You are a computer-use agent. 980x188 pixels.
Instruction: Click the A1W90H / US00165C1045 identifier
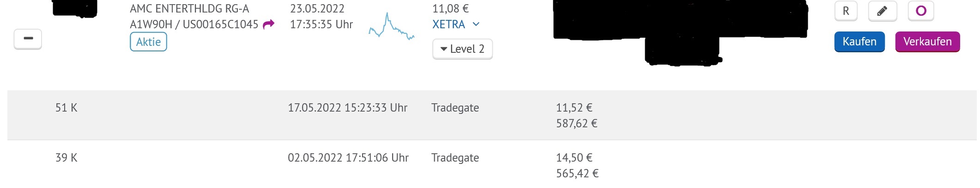click(x=194, y=25)
